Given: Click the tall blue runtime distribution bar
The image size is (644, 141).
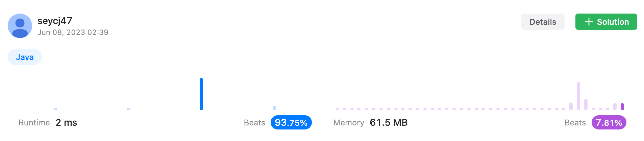Looking at the screenshot, I should (x=201, y=94).
